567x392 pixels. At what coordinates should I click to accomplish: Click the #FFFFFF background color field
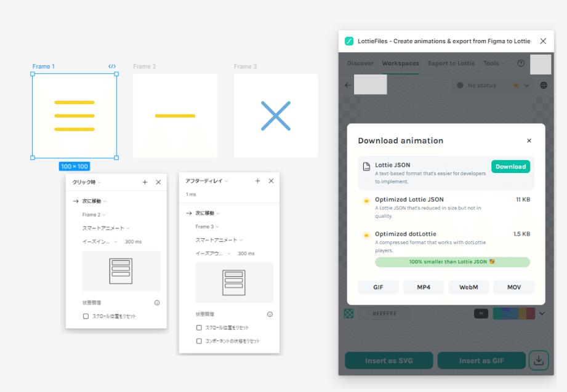(384, 313)
